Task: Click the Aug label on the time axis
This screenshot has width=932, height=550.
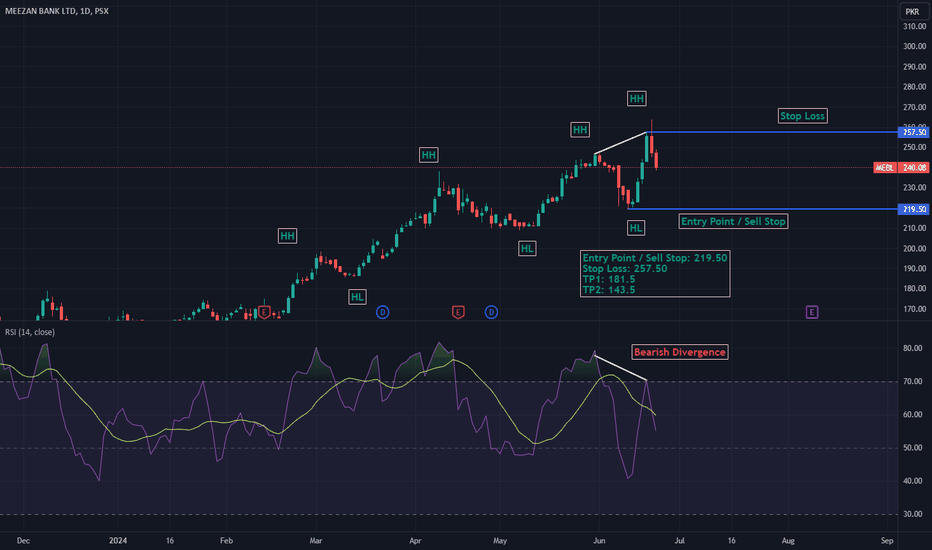Action: pos(788,540)
